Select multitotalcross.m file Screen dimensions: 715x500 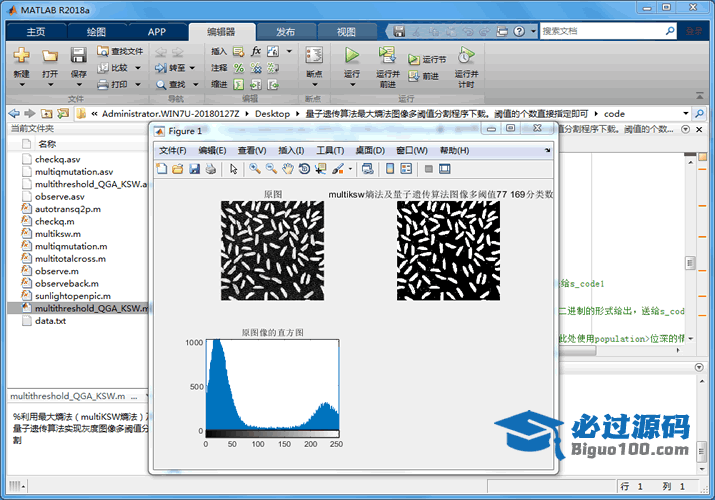[x=70, y=259]
